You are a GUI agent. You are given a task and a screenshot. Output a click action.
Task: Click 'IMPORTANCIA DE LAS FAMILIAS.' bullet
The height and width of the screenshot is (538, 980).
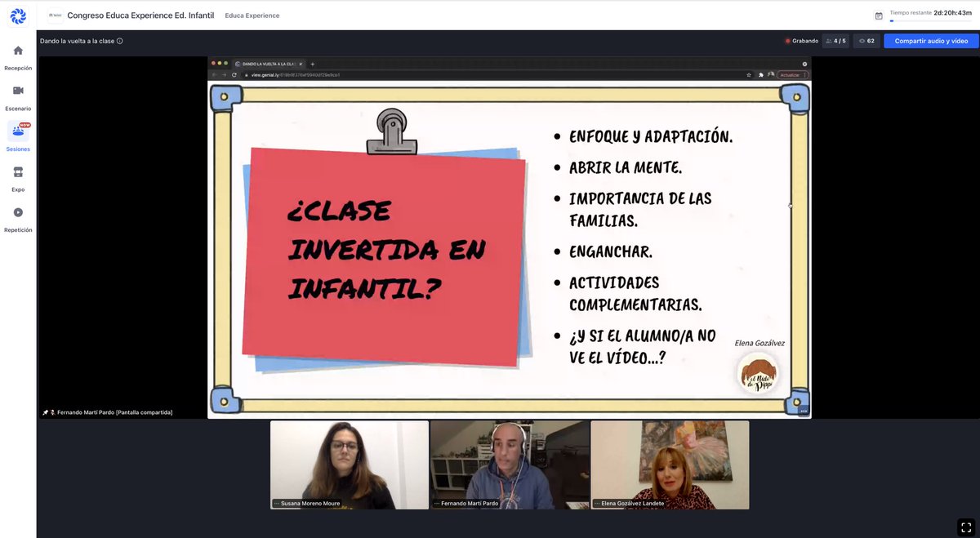click(x=640, y=209)
